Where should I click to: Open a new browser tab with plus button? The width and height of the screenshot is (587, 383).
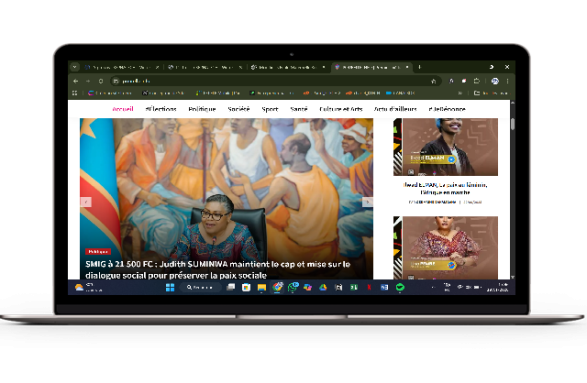[419, 67]
